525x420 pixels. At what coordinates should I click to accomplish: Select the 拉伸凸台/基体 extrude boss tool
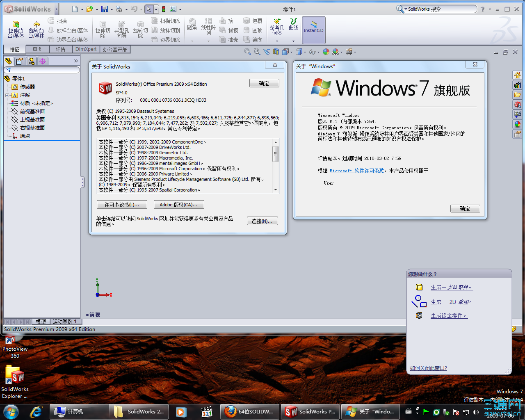(x=16, y=30)
